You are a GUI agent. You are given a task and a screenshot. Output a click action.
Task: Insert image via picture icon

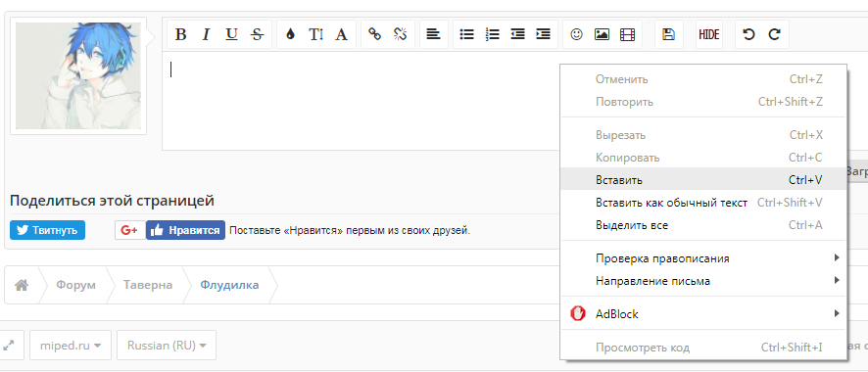[602, 34]
